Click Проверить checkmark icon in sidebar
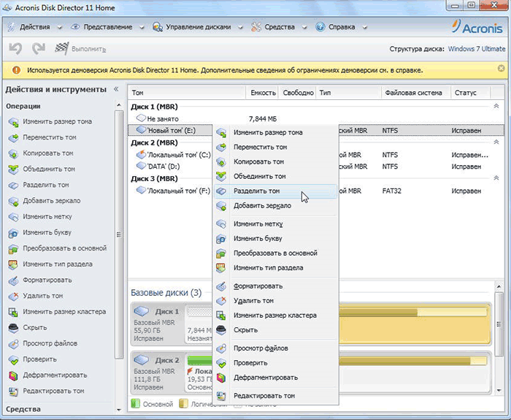511x420 pixels. (13, 359)
